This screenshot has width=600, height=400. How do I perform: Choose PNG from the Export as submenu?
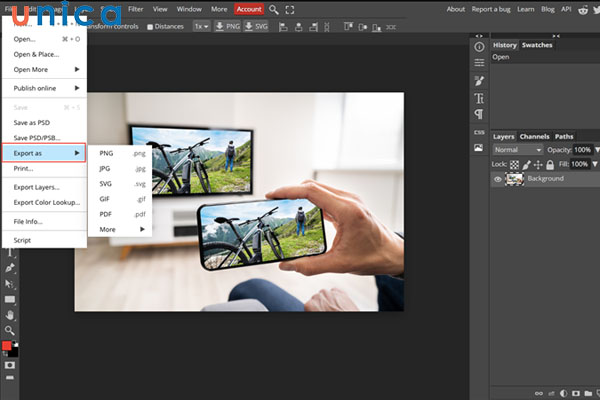click(107, 154)
